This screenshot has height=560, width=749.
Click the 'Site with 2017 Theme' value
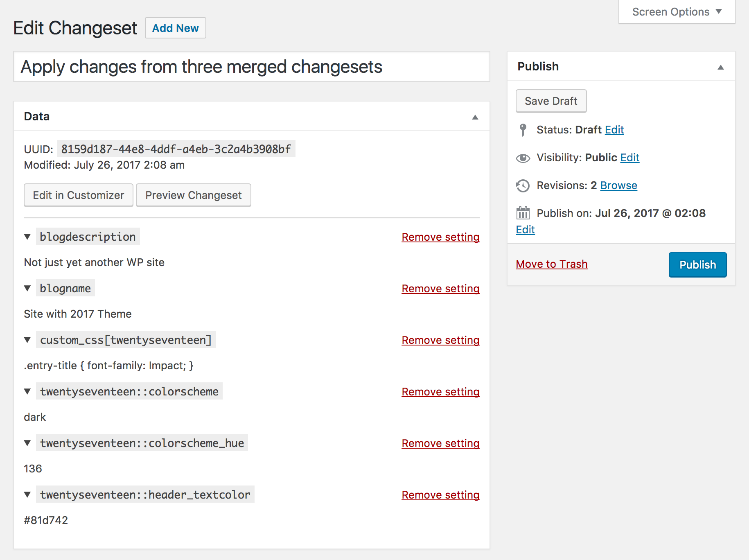[x=78, y=314]
